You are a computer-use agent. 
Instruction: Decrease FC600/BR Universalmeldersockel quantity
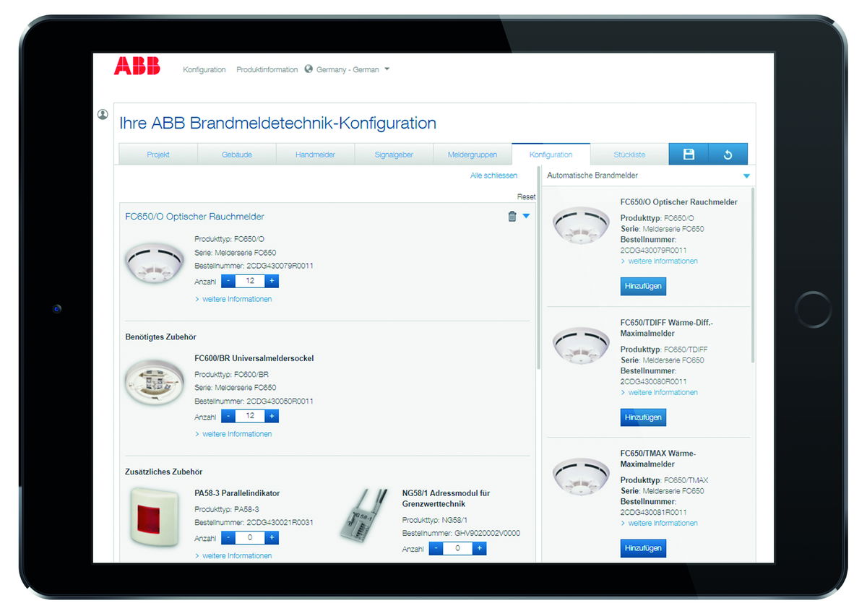228,416
